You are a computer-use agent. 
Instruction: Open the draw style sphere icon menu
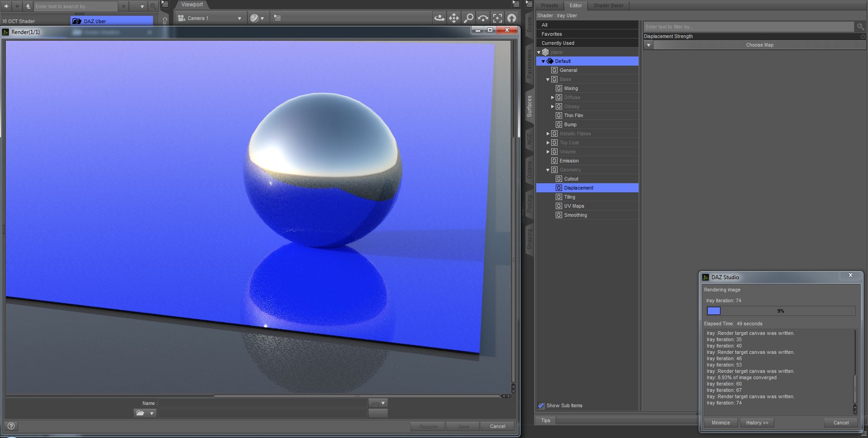[257, 18]
